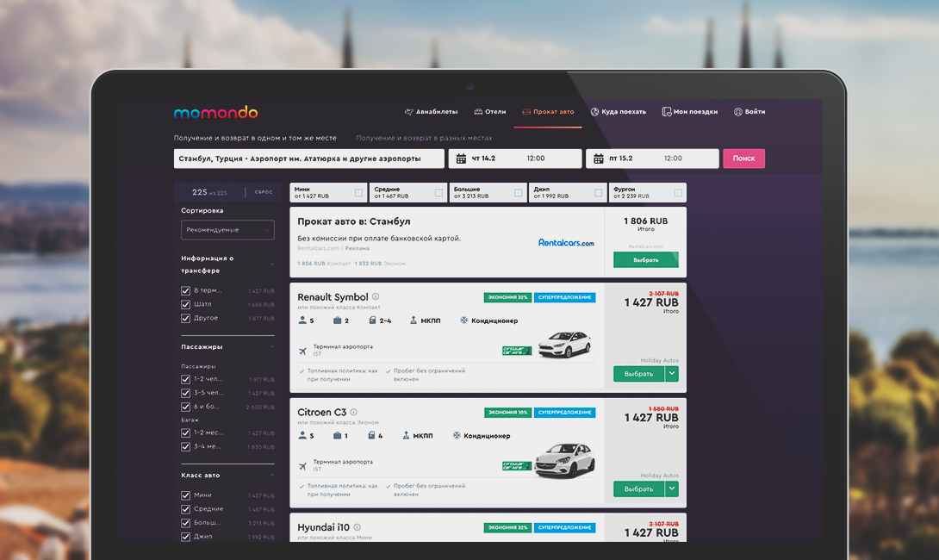Click Выбрать in the Rentalcars ad card
This screenshot has width=939, height=560.
click(x=645, y=260)
